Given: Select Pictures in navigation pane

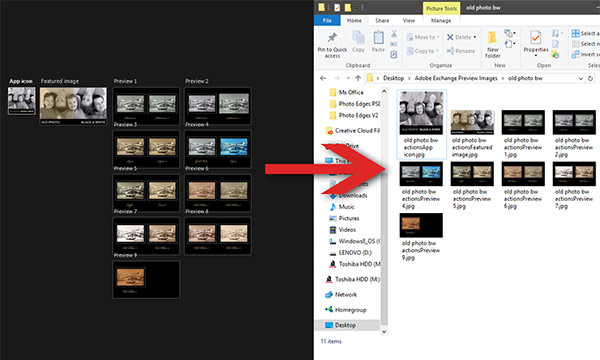Looking at the screenshot, I should coord(344,218).
